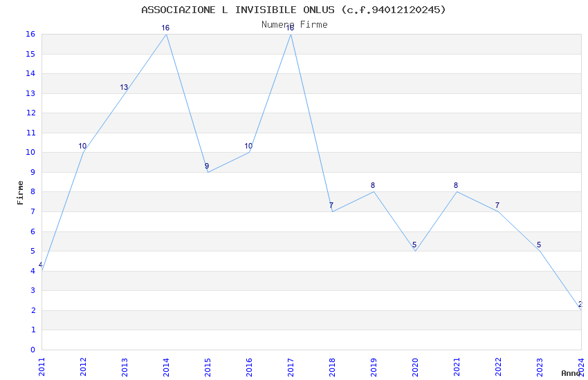Click the data point 7 for 2022
The width and height of the screenshot is (588, 380).
[497, 205]
